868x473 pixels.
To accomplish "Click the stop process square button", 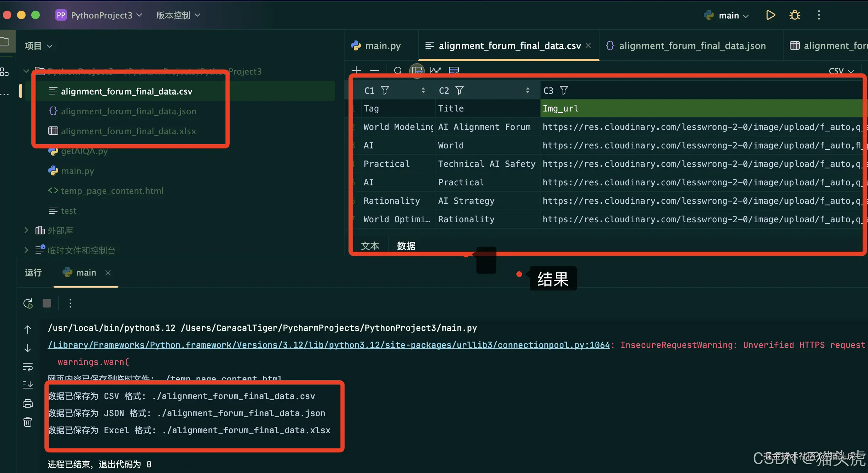I will (47, 303).
